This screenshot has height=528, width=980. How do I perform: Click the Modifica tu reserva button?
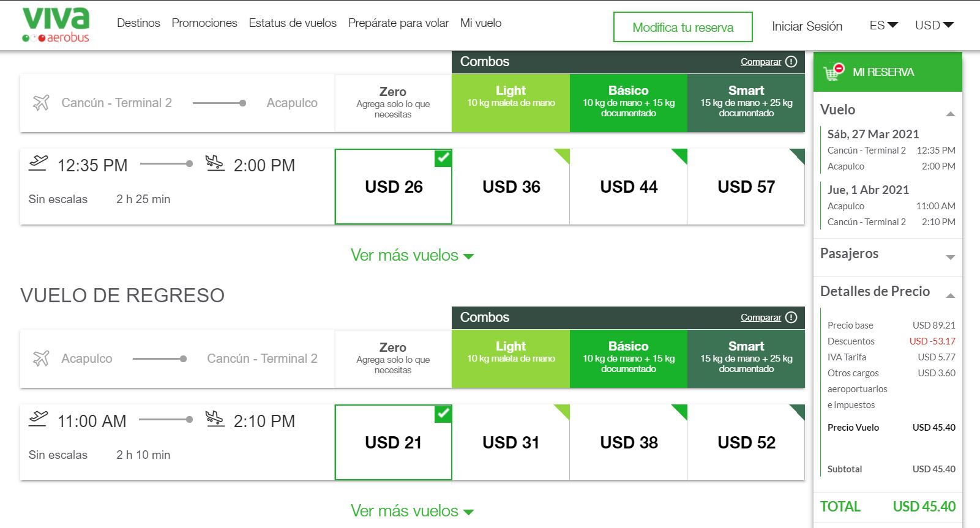pos(683,28)
